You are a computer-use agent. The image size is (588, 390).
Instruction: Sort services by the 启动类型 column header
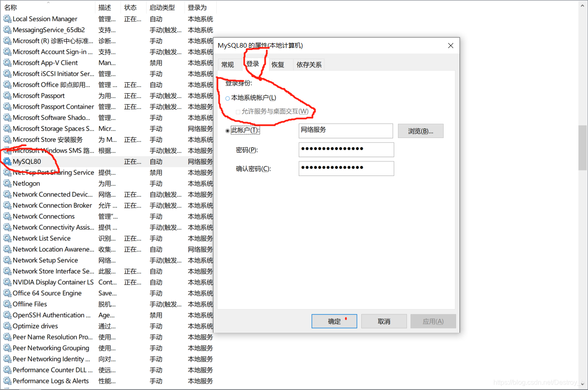pos(166,8)
